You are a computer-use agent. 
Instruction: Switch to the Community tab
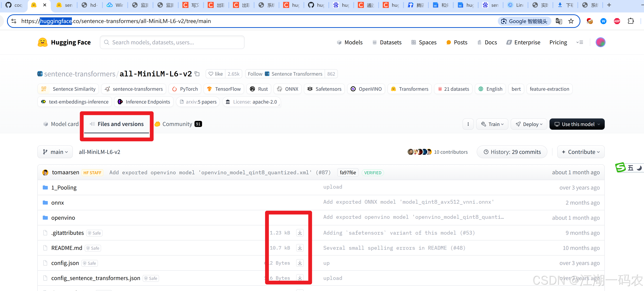click(x=178, y=124)
